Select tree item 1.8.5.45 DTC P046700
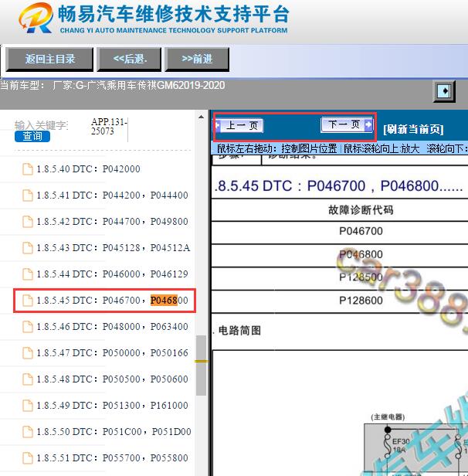This screenshot has width=468, height=476. [112, 301]
